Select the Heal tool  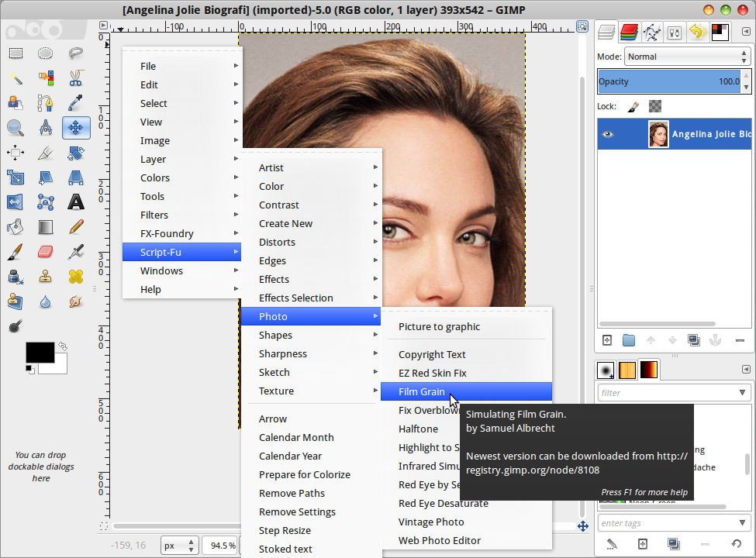(76, 277)
